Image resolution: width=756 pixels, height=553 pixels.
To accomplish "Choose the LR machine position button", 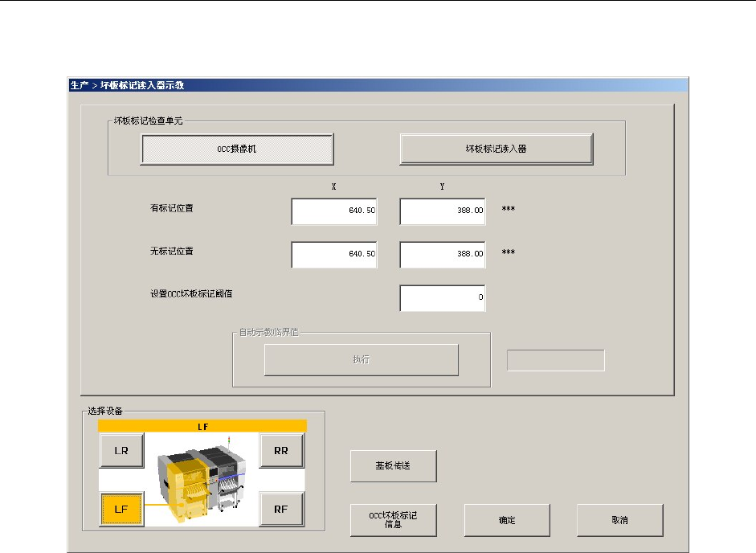I will coord(121,451).
